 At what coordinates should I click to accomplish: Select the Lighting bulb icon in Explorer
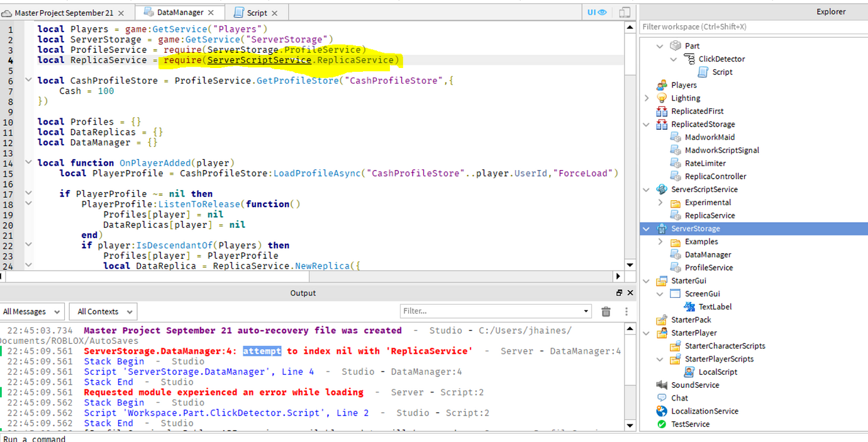(x=661, y=98)
